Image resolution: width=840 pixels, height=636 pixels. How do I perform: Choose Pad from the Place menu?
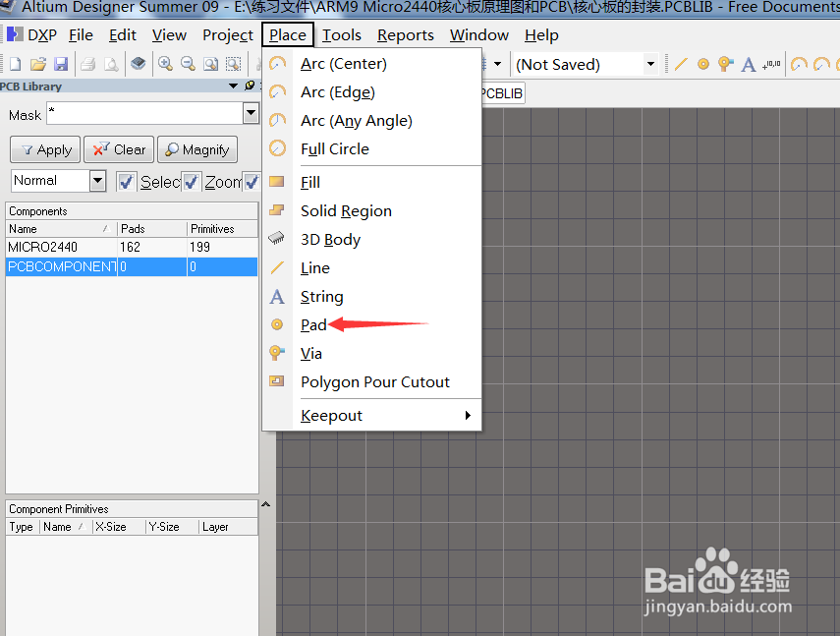(x=371, y=324)
